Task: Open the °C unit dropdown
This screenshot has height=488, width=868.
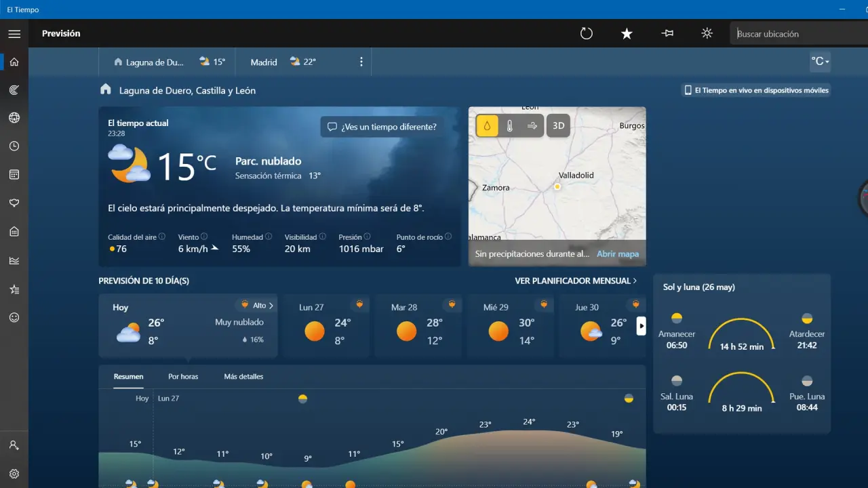Action: tap(820, 62)
